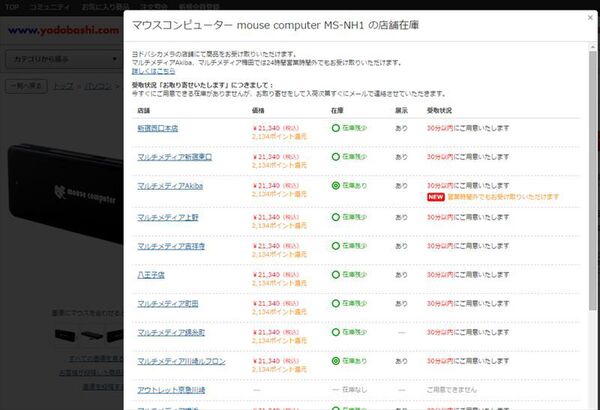
Task: Click the in-stock double-circle icon for マルチメディア川崎ルフロン
Action: (336, 361)
